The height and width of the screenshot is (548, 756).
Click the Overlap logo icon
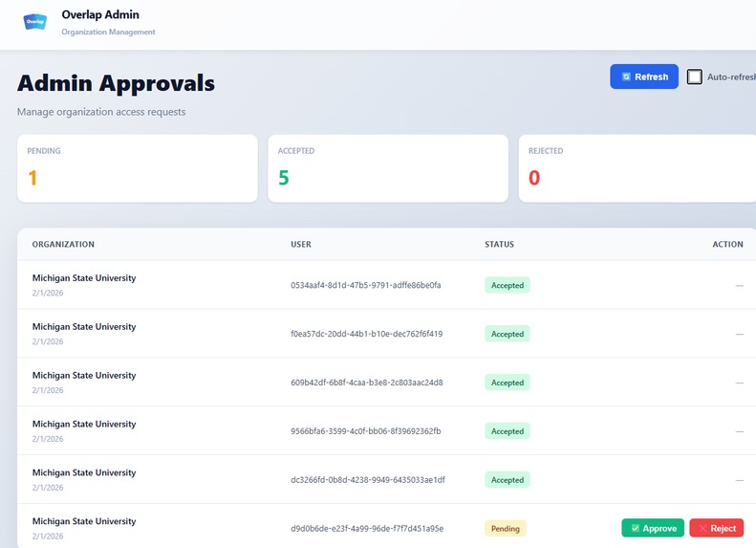tap(35, 22)
